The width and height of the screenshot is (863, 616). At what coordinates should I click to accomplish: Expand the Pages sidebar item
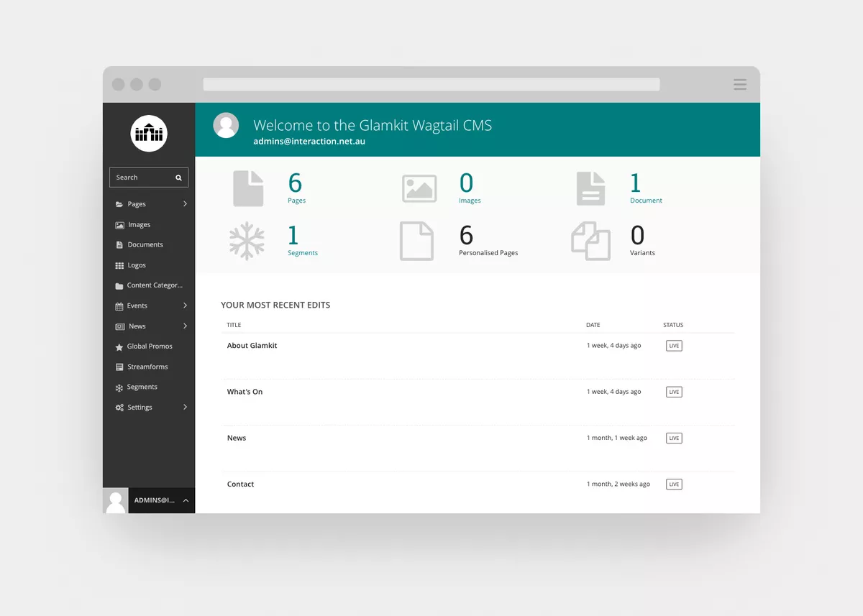point(186,203)
